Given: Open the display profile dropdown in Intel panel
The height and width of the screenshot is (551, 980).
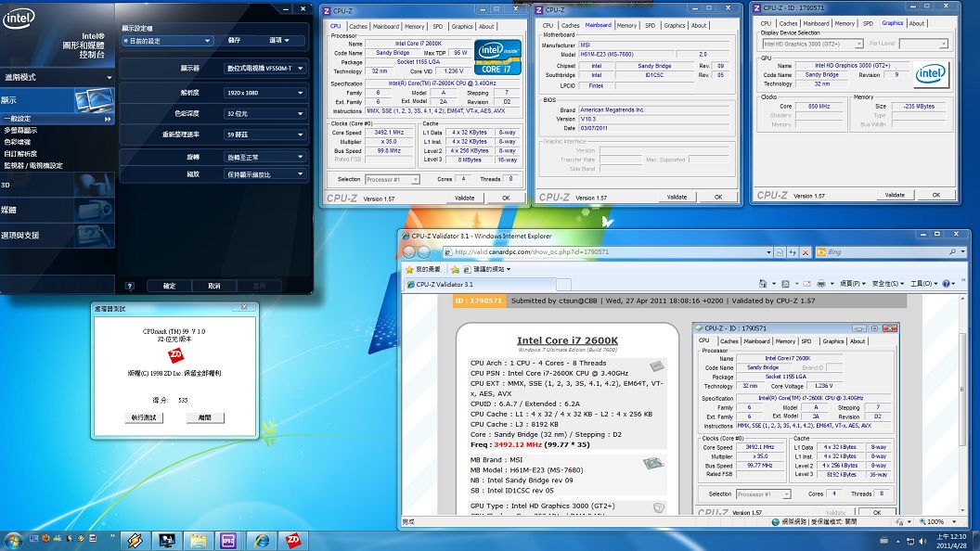Looking at the screenshot, I should [x=167, y=41].
